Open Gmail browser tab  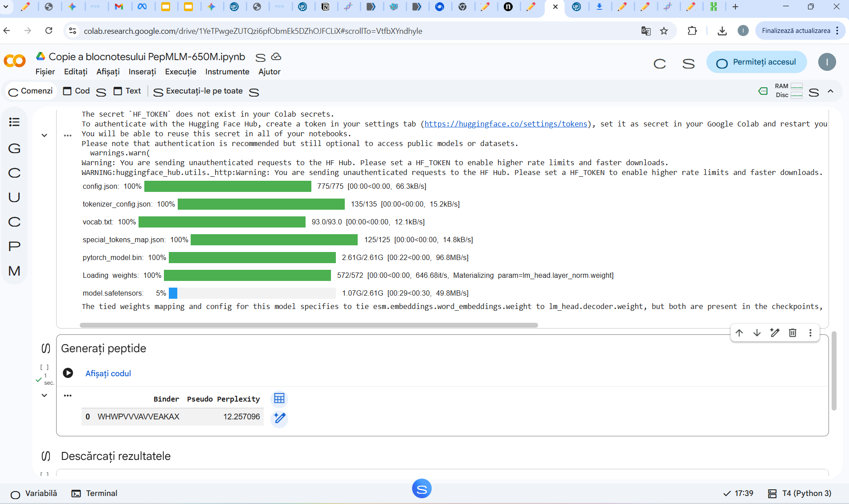click(x=118, y=7)
